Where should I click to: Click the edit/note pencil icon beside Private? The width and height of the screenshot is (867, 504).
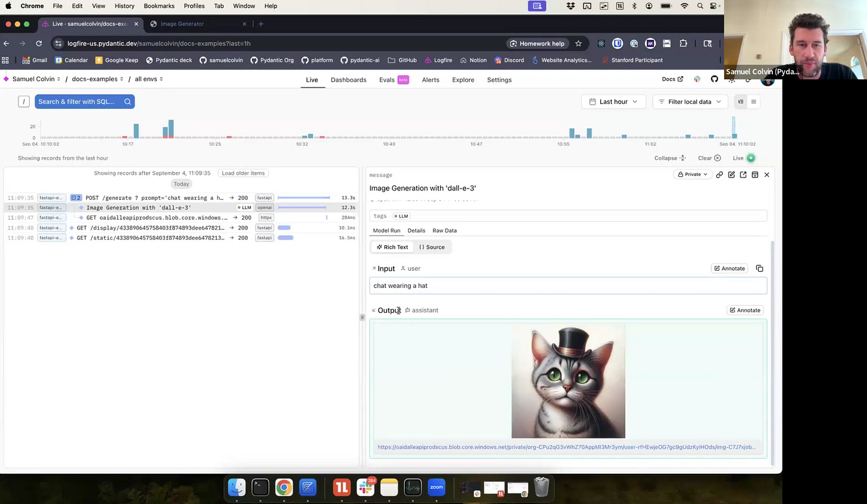pyautogui.click(x=731, y=174)
